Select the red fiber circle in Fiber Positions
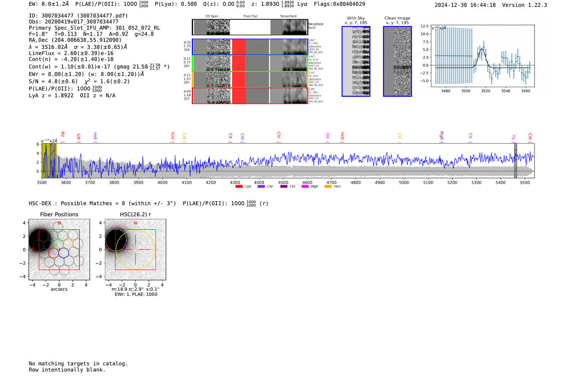576x392 pixels. [x=53, y=253]
